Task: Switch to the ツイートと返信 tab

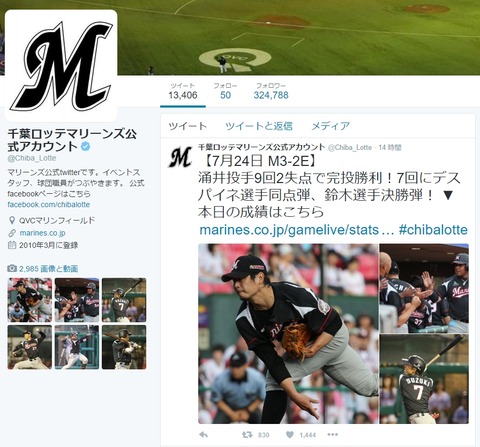Action: pyautogui.click(x=259, y=126)
